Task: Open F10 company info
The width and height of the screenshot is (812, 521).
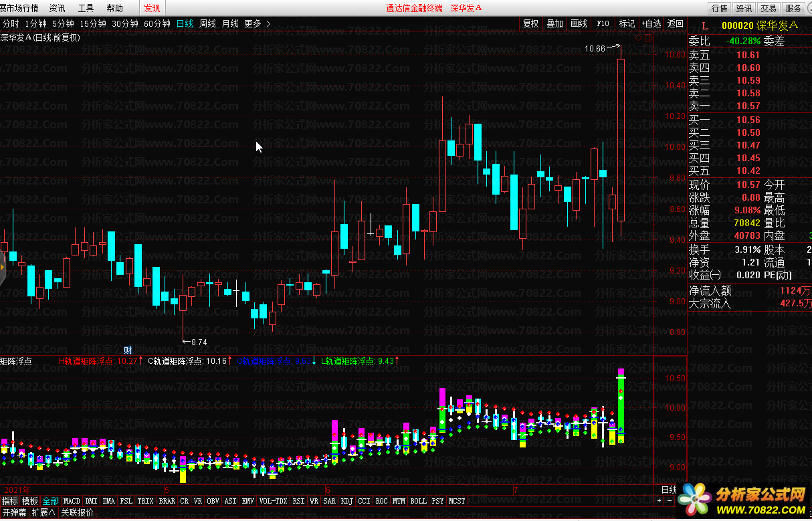Action: click(603, 24)
